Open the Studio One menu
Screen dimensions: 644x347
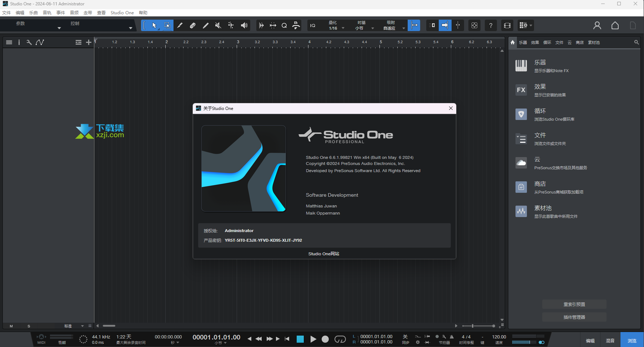tap(122, 12)
